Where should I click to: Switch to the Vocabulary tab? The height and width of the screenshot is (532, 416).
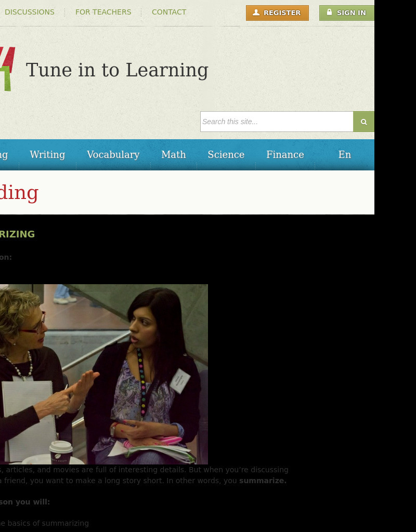coord(113,155)
